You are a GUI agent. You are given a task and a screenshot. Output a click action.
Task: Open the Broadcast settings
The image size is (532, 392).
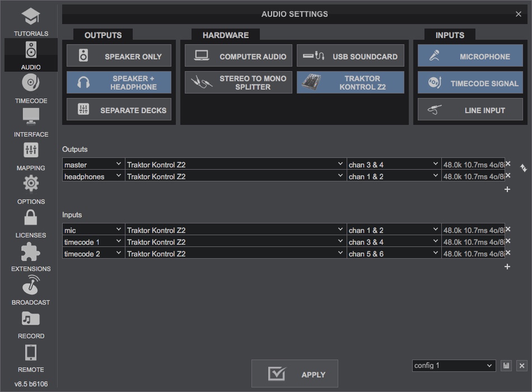[x=31, y=290]
